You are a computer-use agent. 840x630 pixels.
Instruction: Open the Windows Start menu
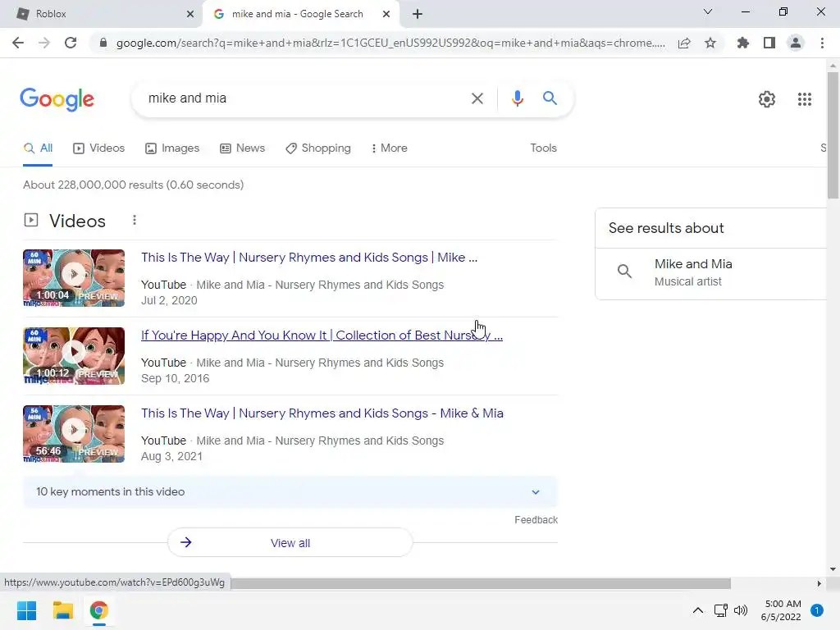click(26, 610)
